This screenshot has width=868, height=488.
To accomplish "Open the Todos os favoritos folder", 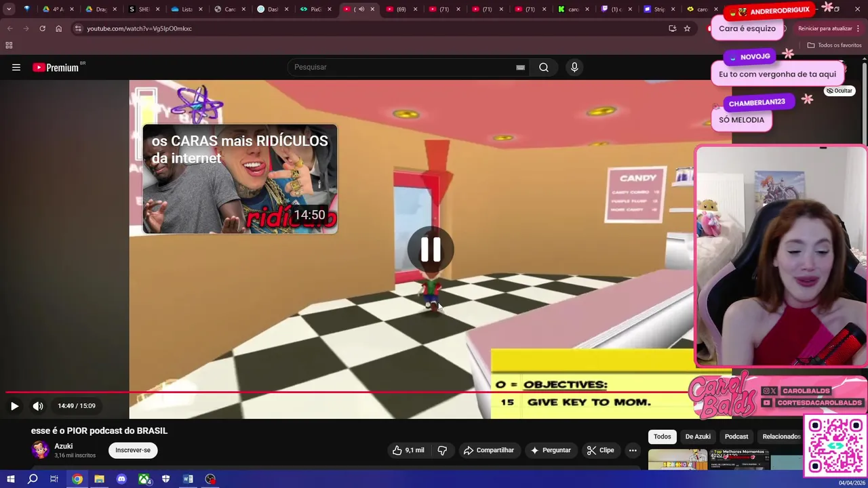I will point(834,45).
